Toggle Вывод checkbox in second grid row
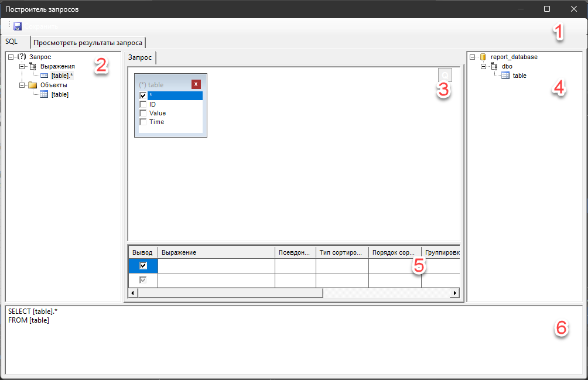The height and width of the screenshot is (380, 588). (x=143, y=280)
